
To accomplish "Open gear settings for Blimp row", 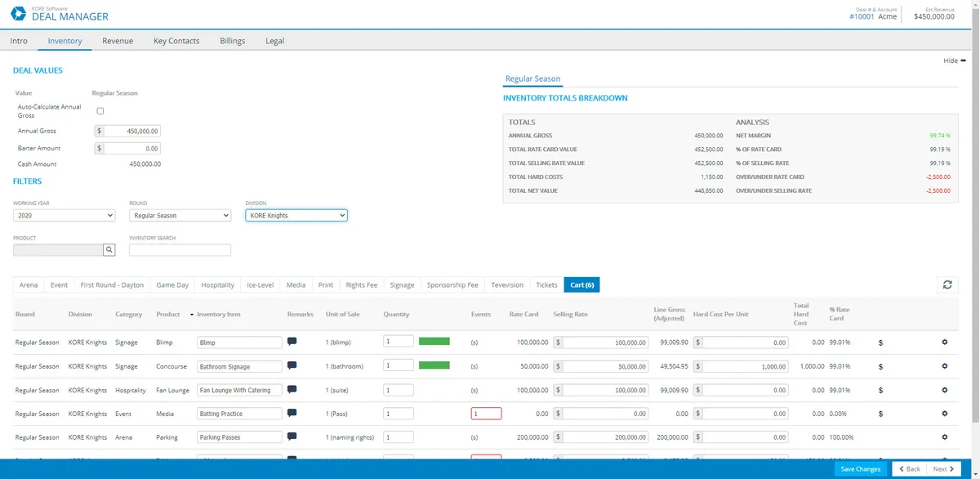I will point(945,342).
